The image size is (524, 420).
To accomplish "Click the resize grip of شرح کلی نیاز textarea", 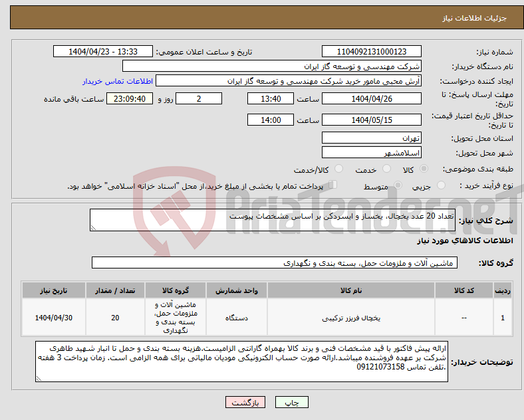I will (93, 228).
